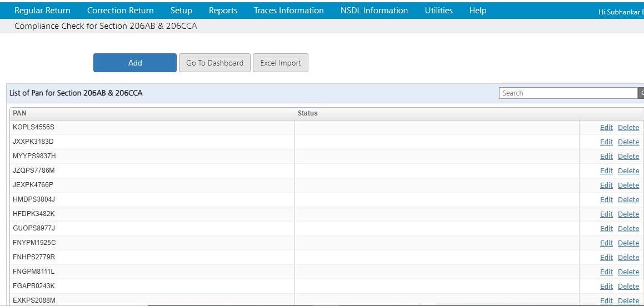Open the Utilities menu
Image resolution: width=644 pixels, height=306 pixels.
click(x=438, y=11)
